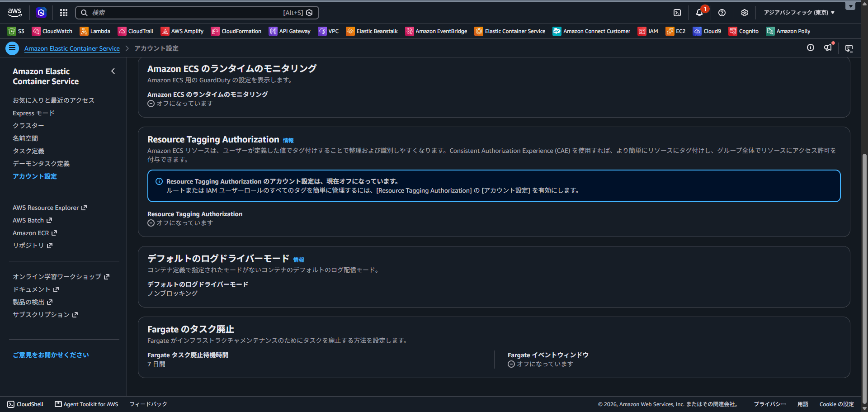Viewport: 868px width, 412px height.
Task: Open 製品の検出 external link
Action: [x=33, y=302]
